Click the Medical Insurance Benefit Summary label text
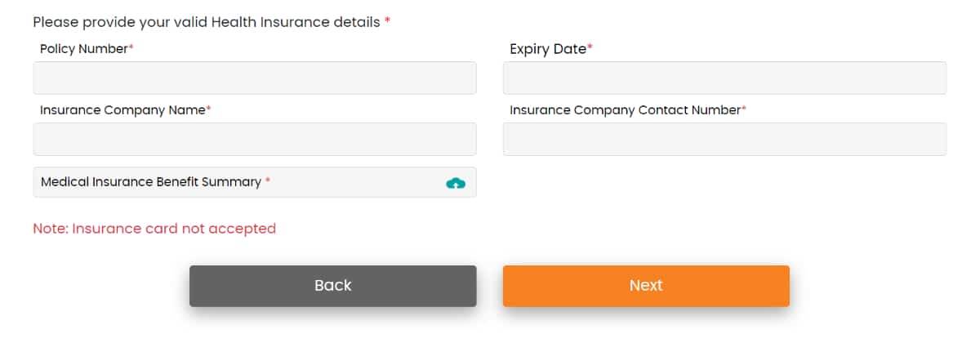The width and height of the screenshot is (980, 343). click(151, 182)
